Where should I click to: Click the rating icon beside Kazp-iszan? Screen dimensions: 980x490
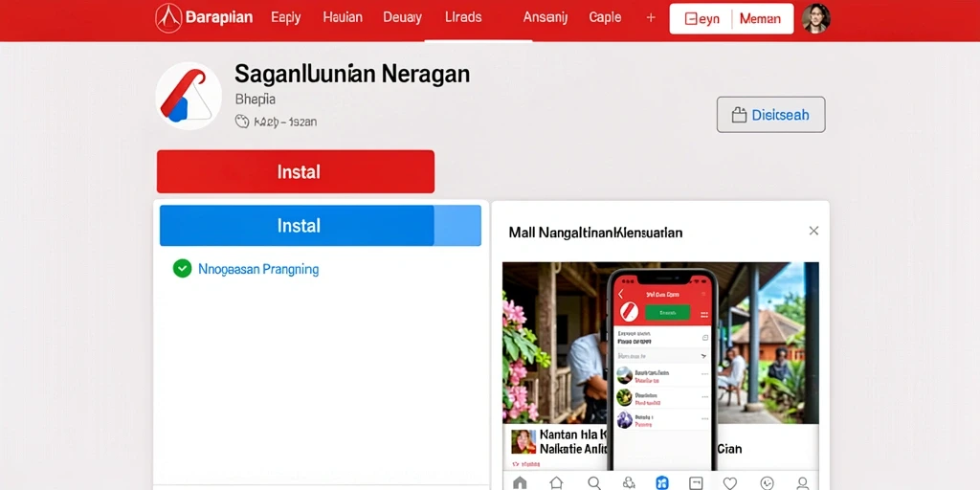click(x=242, y=122)
